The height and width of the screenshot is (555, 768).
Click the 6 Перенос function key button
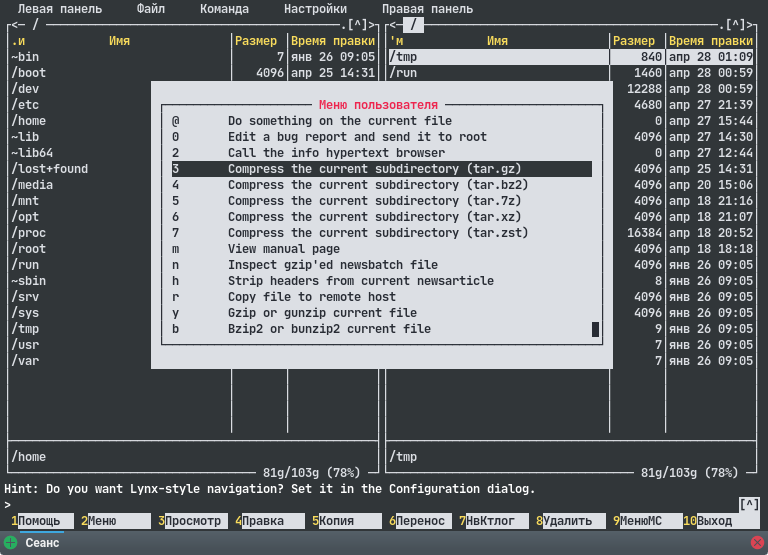[x=420, y=521]
